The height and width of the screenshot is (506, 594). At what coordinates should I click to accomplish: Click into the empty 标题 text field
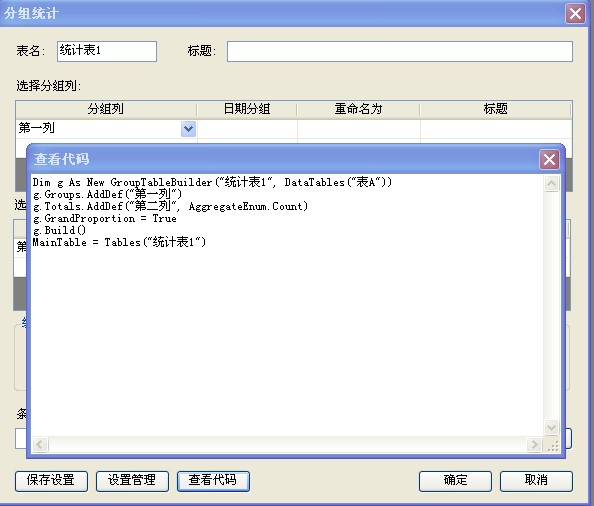point(400,51)
